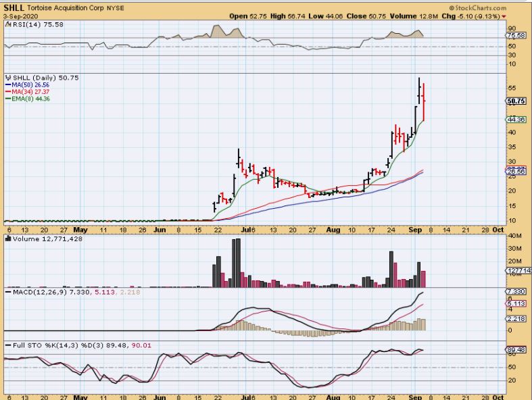Click the 44.36 EMA axis value tag

[x=516, y=120]
